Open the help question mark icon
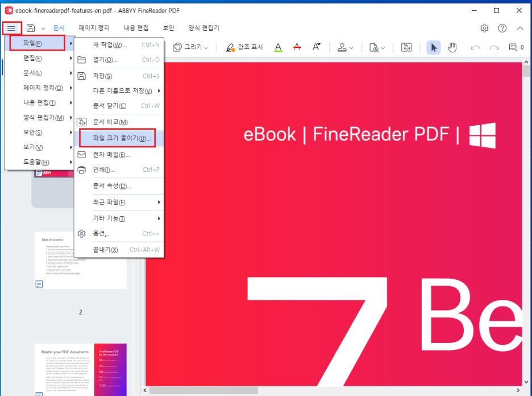This screenshot has width=532, height=396. point(502,28)
